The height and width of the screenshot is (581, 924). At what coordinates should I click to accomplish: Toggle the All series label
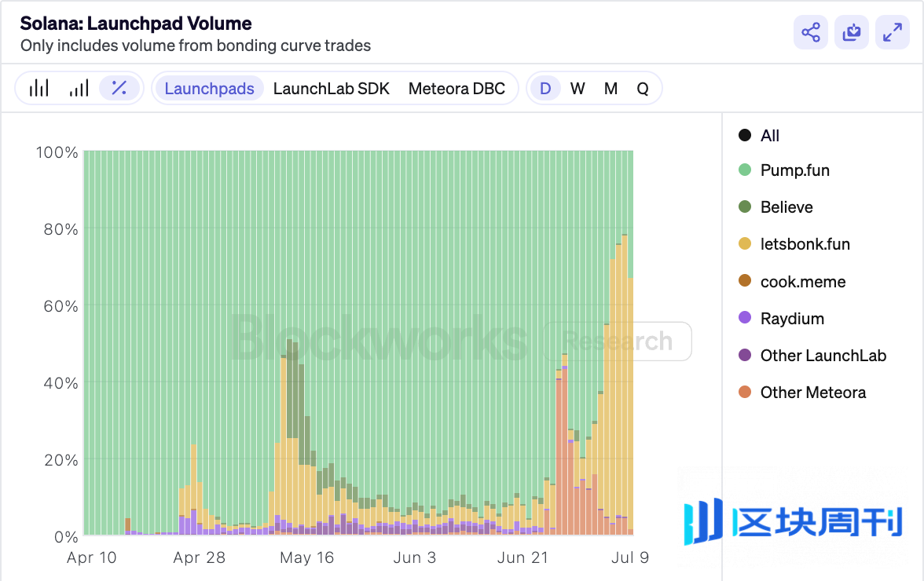tap(770, 135)
